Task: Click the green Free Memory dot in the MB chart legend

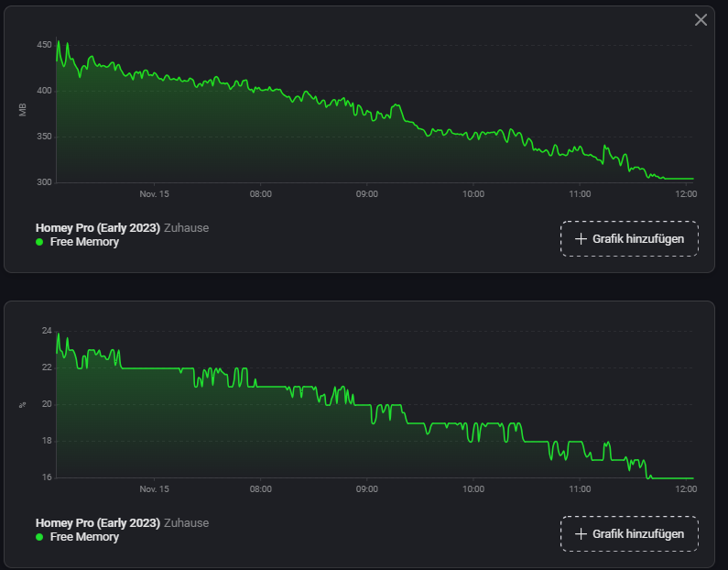Action: [39, 242]
